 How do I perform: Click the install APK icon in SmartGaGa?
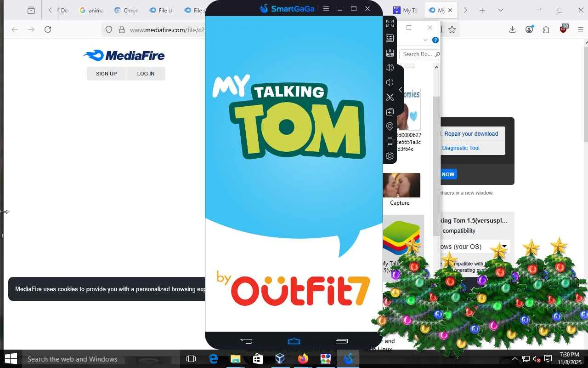click(x=390, y=53)
